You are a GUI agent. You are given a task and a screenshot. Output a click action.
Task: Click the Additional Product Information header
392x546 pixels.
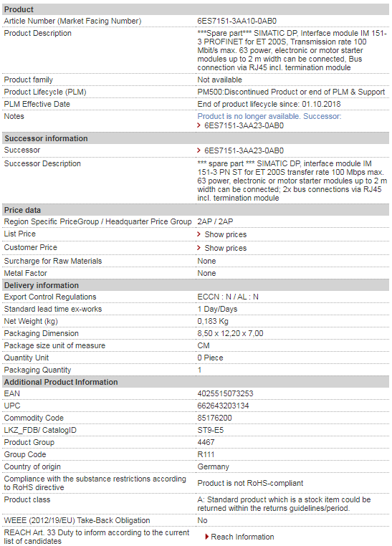pyautogui.click(x=196, y=382)
